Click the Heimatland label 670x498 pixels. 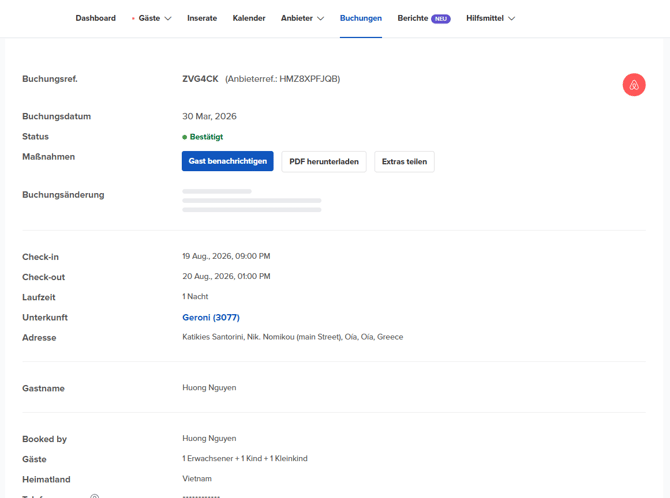point(46,479)
